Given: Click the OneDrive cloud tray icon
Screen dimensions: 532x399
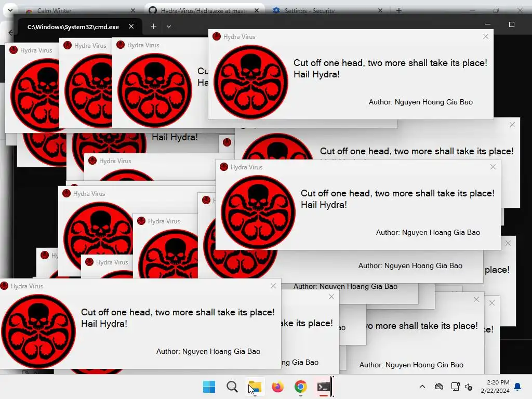Looking at the screenshot, I should (438, 387).
